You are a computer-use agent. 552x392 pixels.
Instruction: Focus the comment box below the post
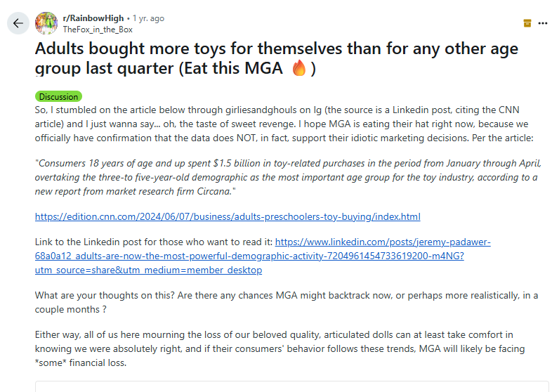click(291, 386)
